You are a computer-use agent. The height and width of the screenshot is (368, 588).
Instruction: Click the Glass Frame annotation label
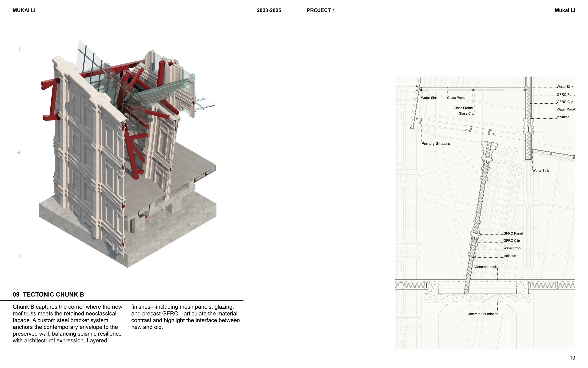463,108
